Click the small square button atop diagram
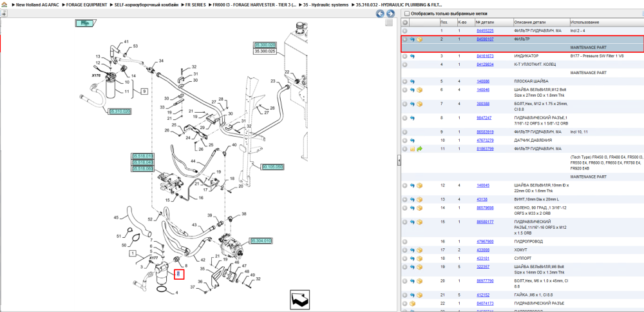This screenshot has width=644, height=312. coord(389,23)
